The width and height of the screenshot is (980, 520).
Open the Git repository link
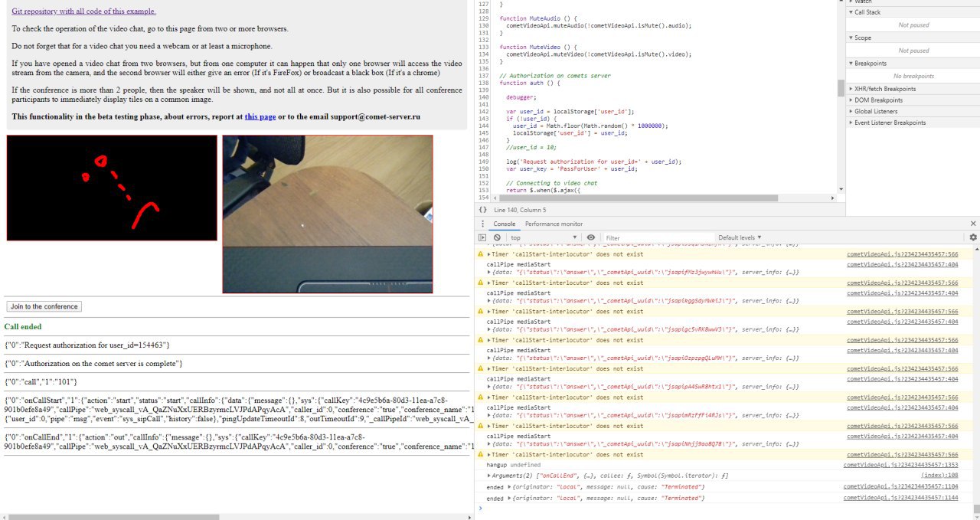click(x=83, y=11)
